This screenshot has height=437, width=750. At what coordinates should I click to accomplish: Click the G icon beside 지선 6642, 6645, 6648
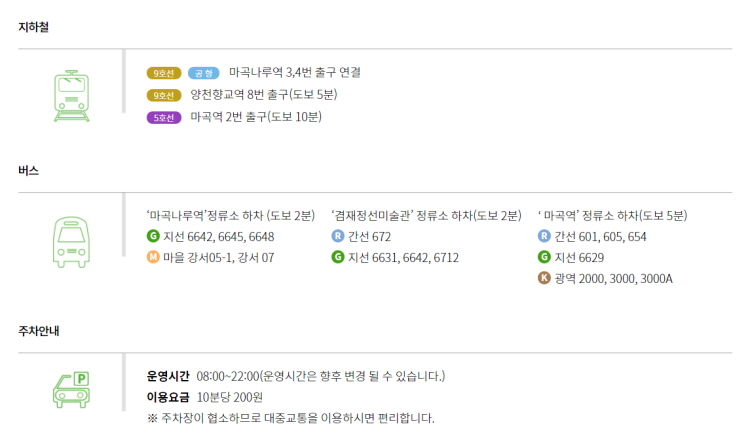(x=153, y=237)
